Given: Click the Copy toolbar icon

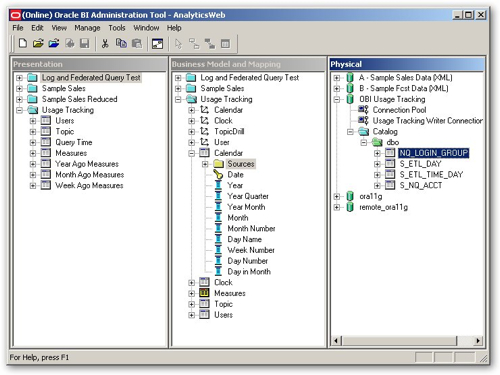Looking at the screenshot, I should [x=121, y=43].
